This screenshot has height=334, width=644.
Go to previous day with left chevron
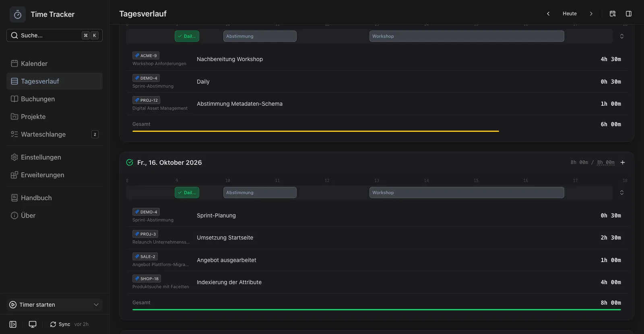[x=548, y=14]
